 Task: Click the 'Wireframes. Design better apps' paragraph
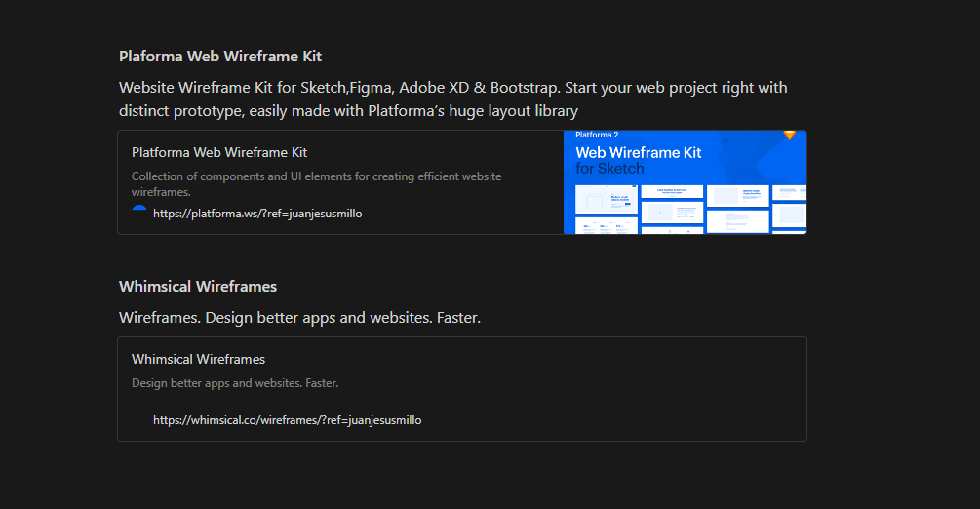299,318
